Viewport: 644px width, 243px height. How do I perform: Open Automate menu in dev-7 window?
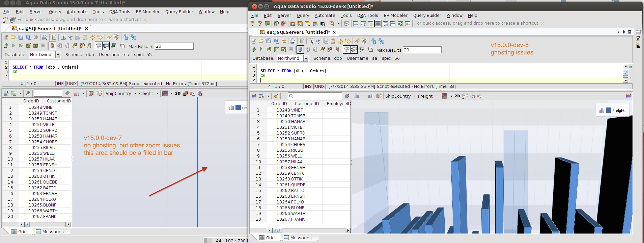click(x=77, y=11)
